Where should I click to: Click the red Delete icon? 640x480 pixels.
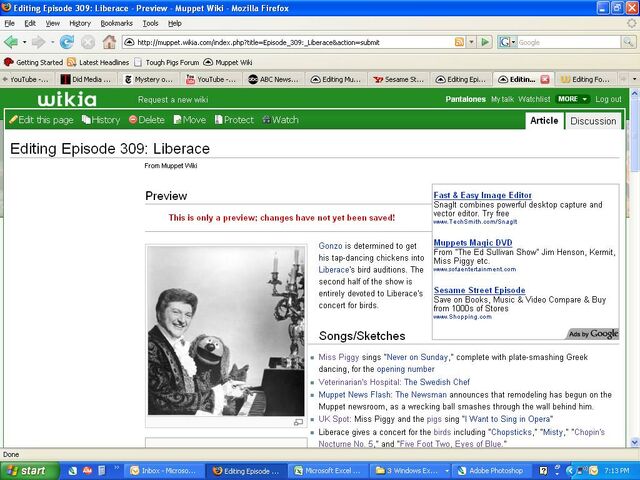pyautogui.click(x=133, y=120)
